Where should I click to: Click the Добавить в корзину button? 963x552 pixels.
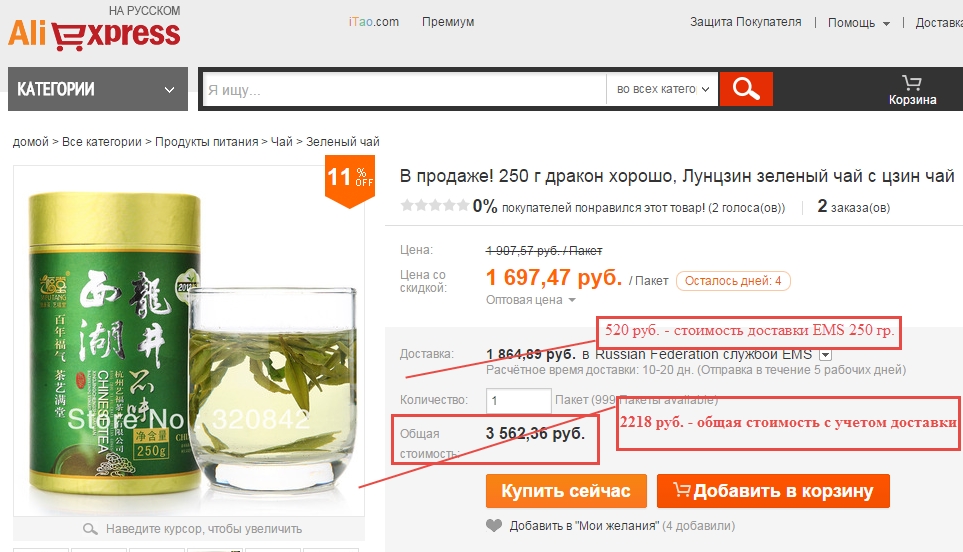click(x=773, y=491)
